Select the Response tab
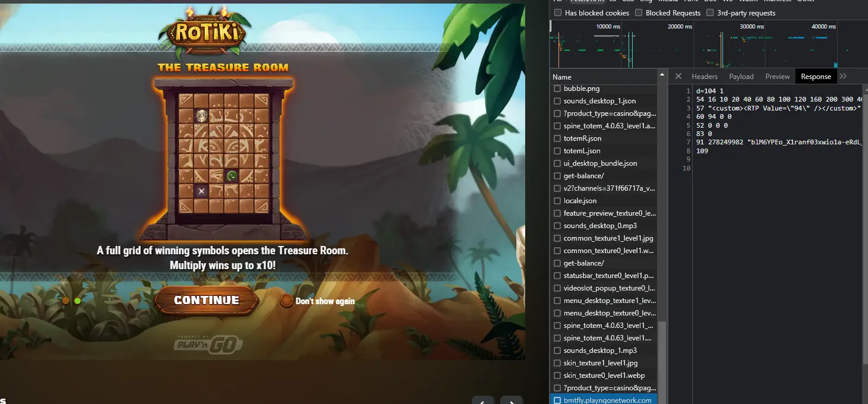 [x=816, y=77]
